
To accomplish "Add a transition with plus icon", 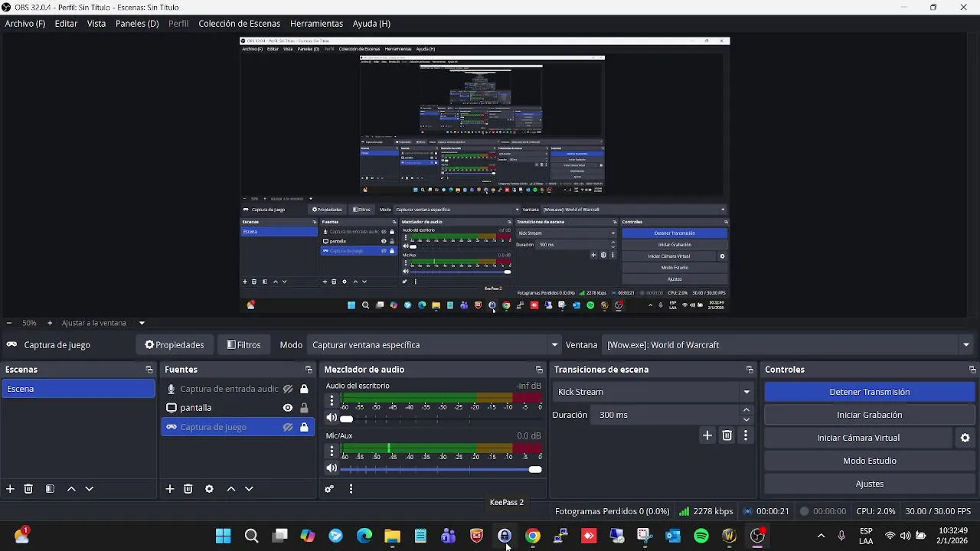I will (x=707, y=435).
